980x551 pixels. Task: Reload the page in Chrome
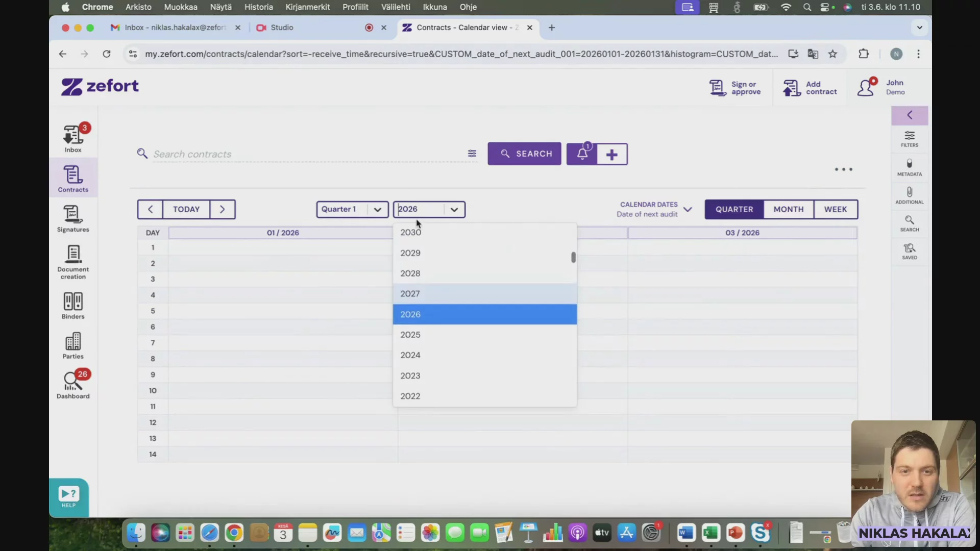(106, 54)
